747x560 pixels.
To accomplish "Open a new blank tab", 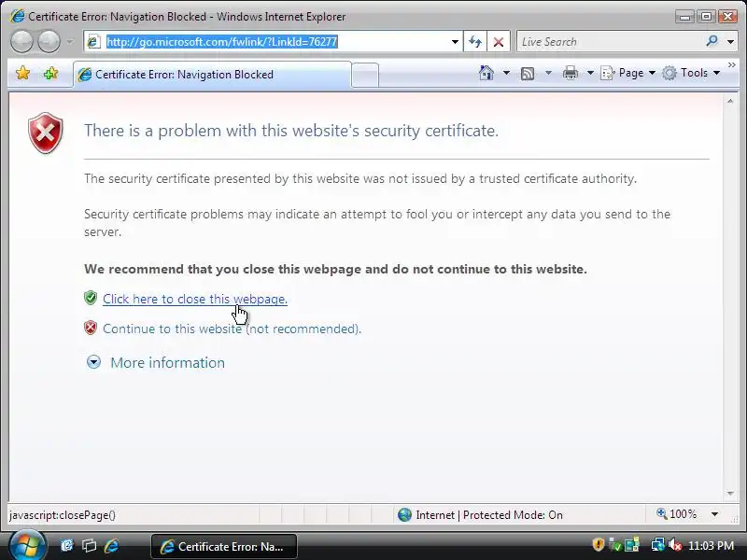I will click(x=365, y=75).
